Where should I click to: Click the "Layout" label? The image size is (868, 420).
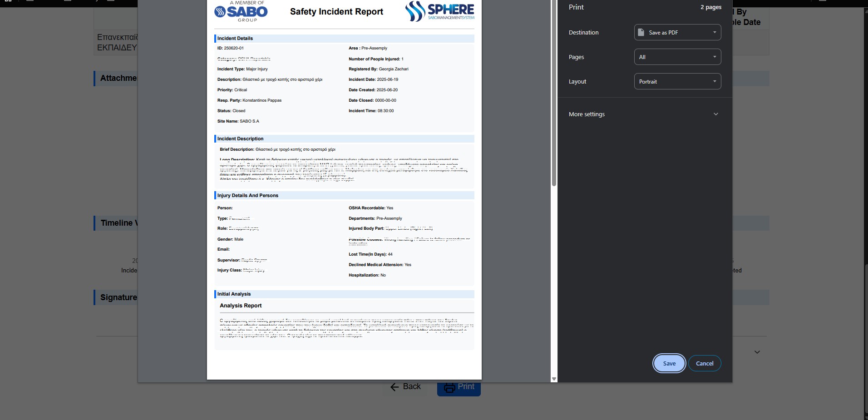(577, 81)
